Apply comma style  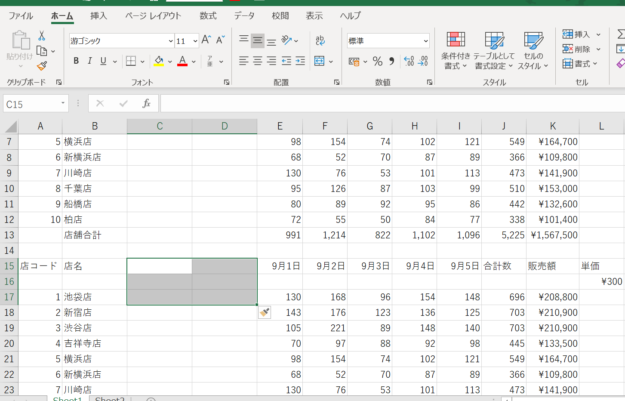click(391, 61)
